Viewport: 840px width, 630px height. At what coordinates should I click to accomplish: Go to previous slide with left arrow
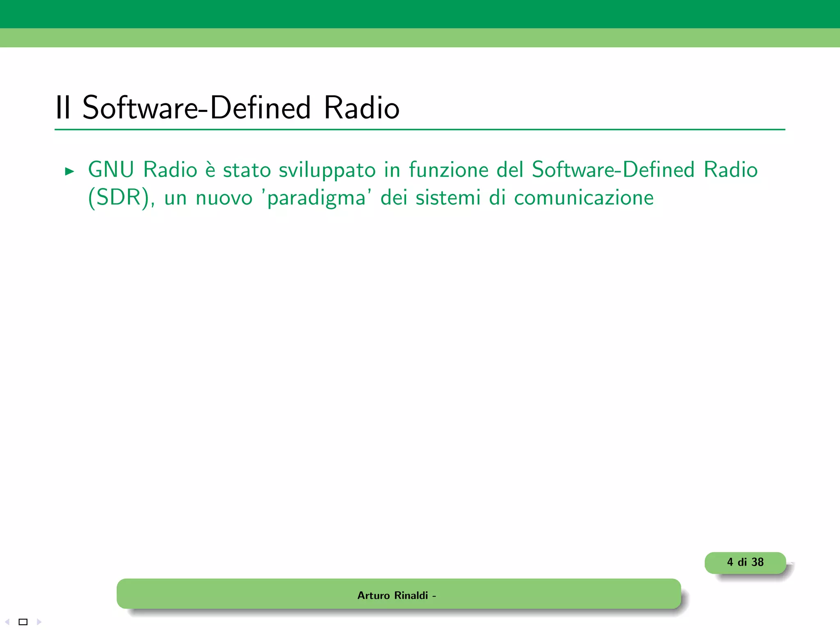(x=7, y=622)
